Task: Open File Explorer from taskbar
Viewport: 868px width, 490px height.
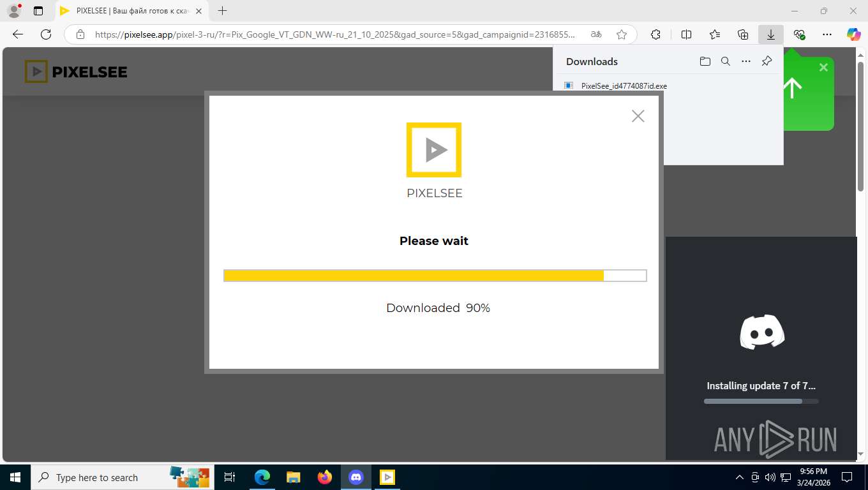Action: (293, 477)
